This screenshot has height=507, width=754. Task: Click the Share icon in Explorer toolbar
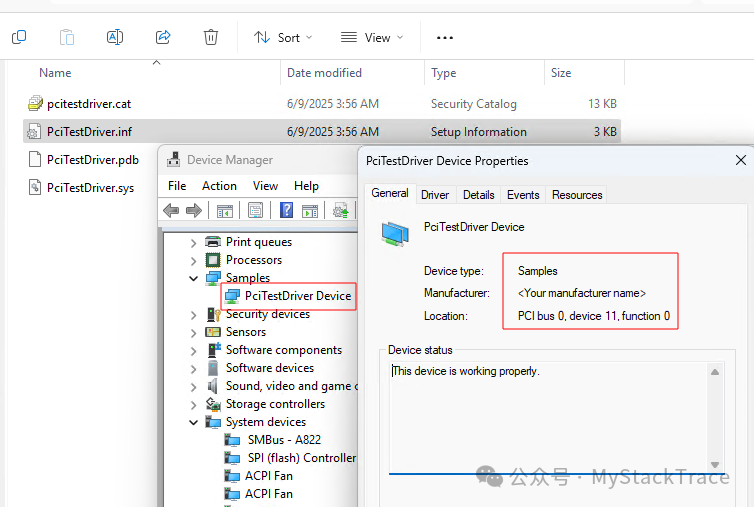[163, 37]
